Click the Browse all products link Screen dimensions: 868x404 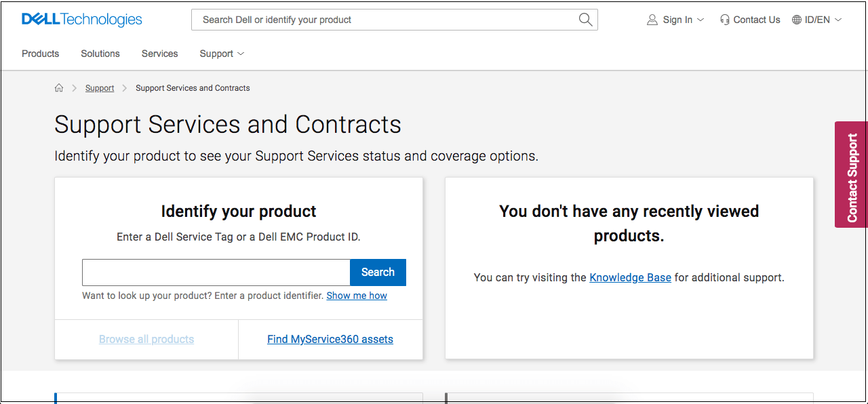[x=146, y=339]
